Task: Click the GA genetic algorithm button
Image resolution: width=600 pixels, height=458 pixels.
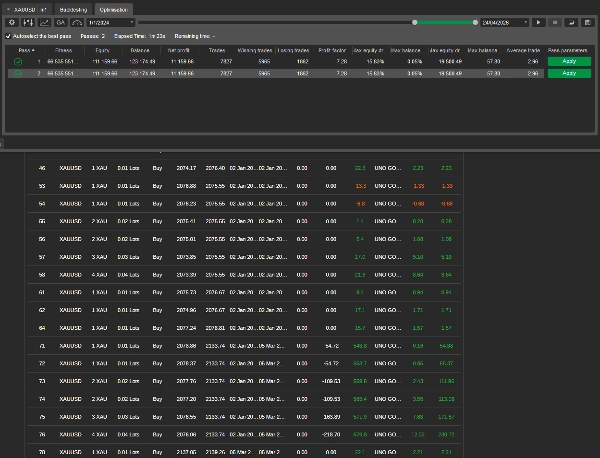Action: pos(60,21)
